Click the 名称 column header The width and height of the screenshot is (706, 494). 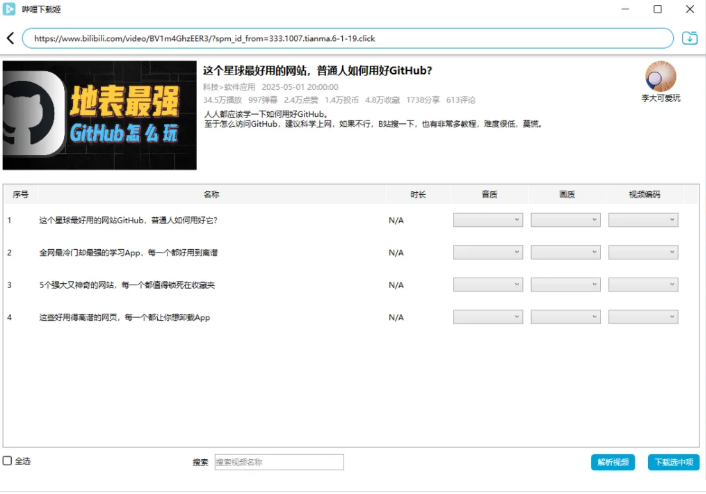211,195
